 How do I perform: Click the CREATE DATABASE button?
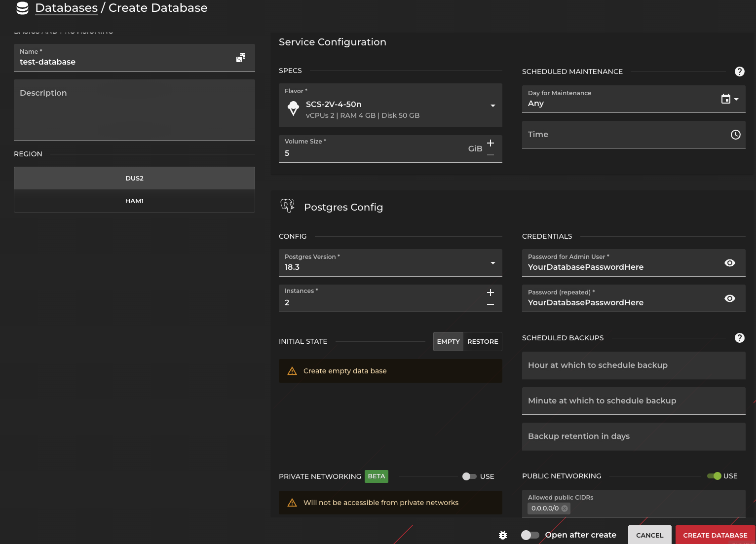tap(715, 535)
